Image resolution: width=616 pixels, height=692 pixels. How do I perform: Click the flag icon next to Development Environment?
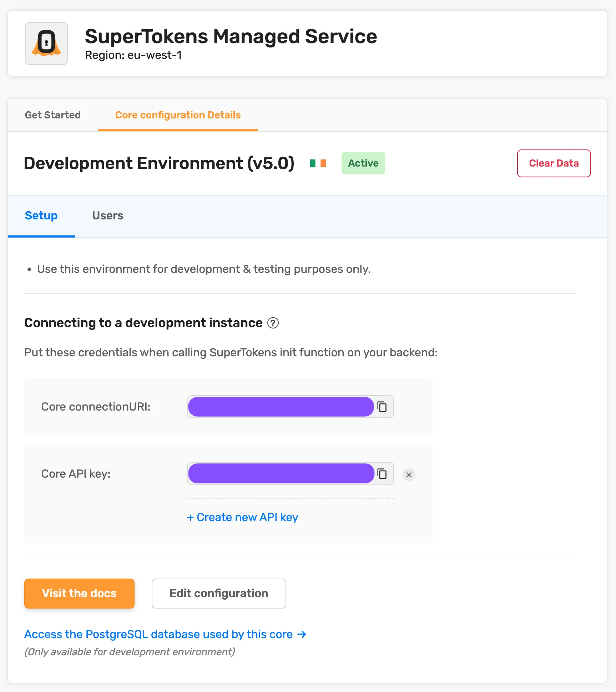click(318, 163)
